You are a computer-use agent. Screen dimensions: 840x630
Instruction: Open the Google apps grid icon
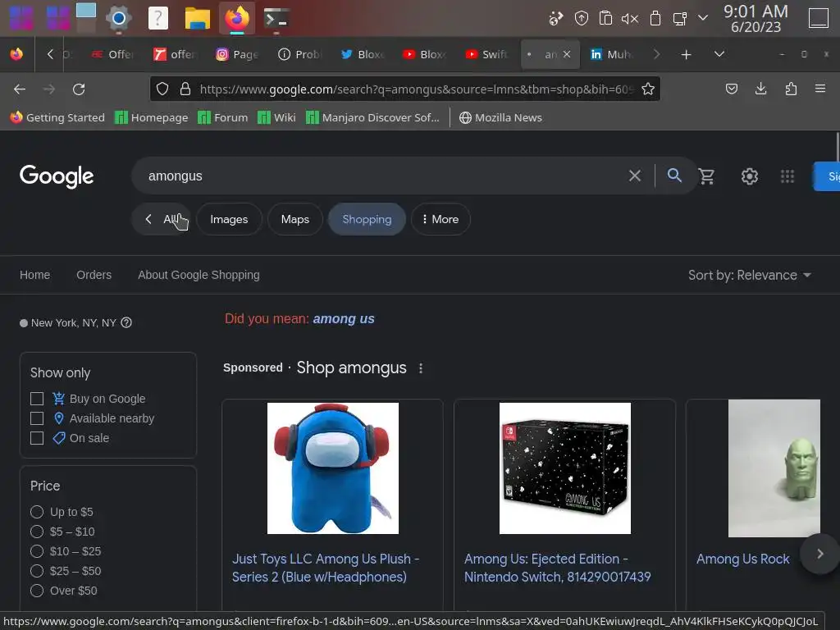787,176
